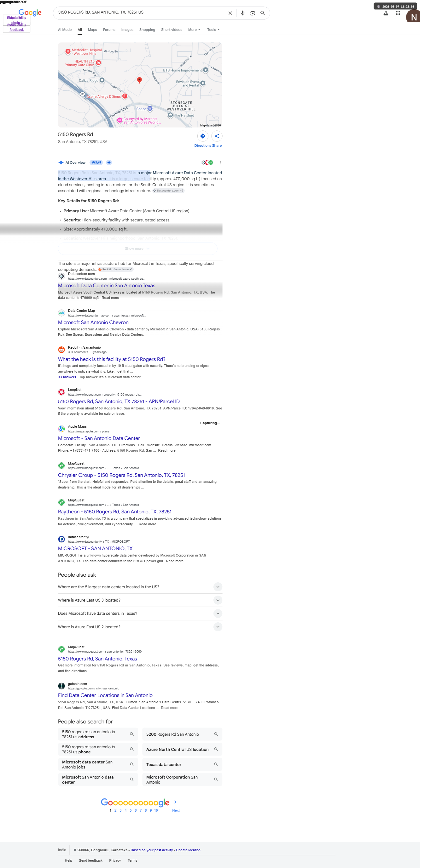
Task: Click the Data Center Map result favicon
Action: pyautogui.click(x=61, y=313)
